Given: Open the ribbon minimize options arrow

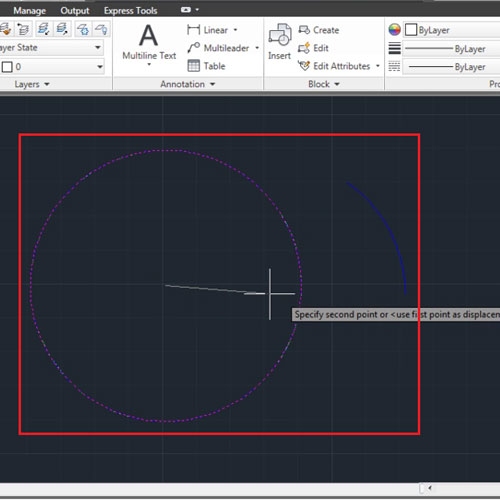Looking at the screenshot, I should [197, 10].
